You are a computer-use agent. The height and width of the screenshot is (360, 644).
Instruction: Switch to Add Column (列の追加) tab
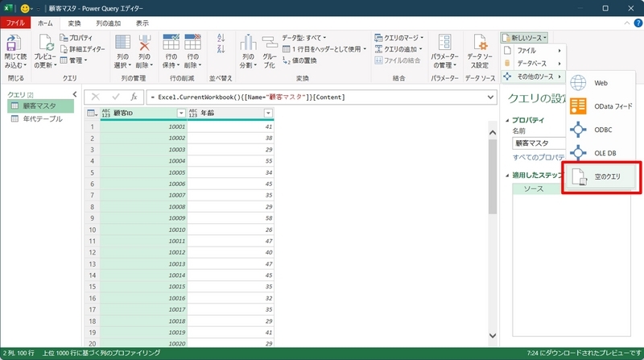(109, 23)
